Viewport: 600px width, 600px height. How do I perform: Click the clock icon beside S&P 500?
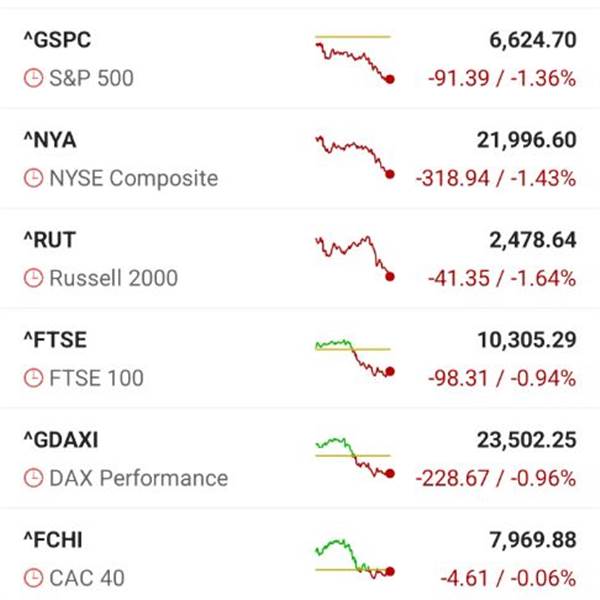(34, 78)
